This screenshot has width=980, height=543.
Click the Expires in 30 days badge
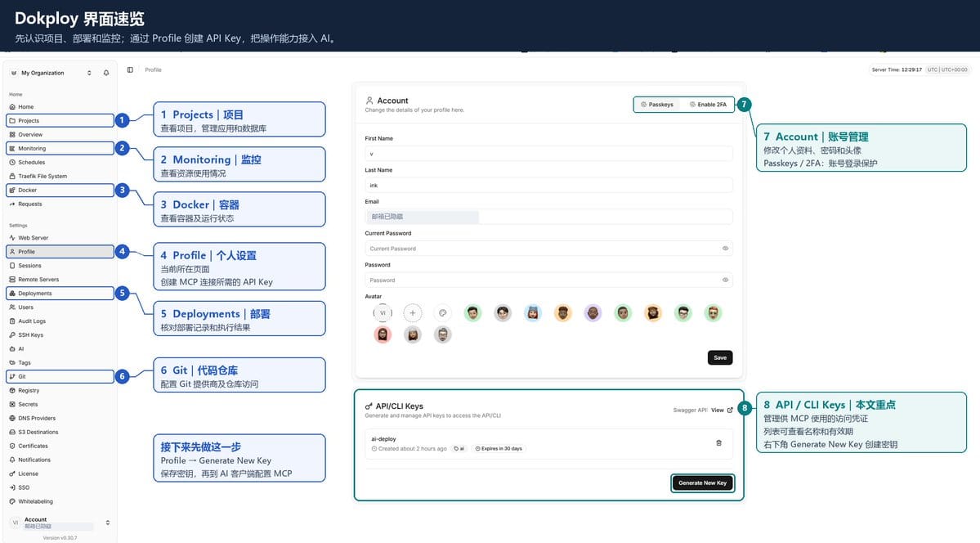[x=498, y=448]
